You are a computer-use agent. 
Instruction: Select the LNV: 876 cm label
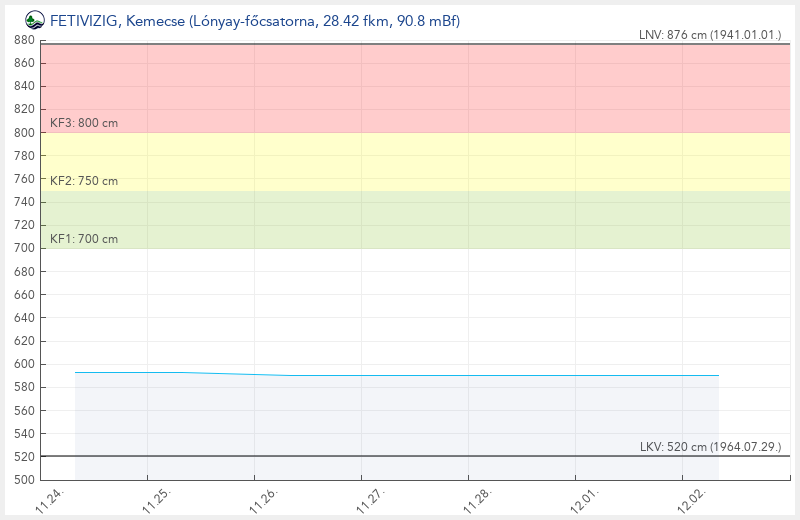(710, 34)
